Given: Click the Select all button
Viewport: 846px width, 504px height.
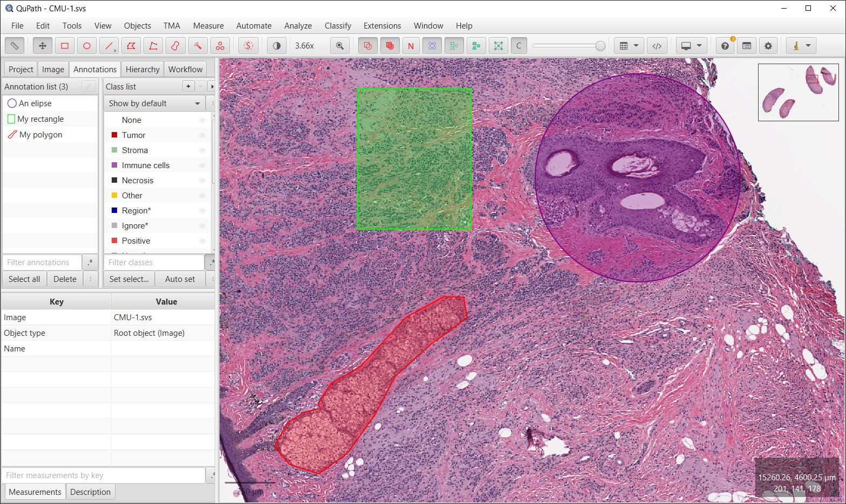Looking at the screenshot, I should click(x=24, y=279).
